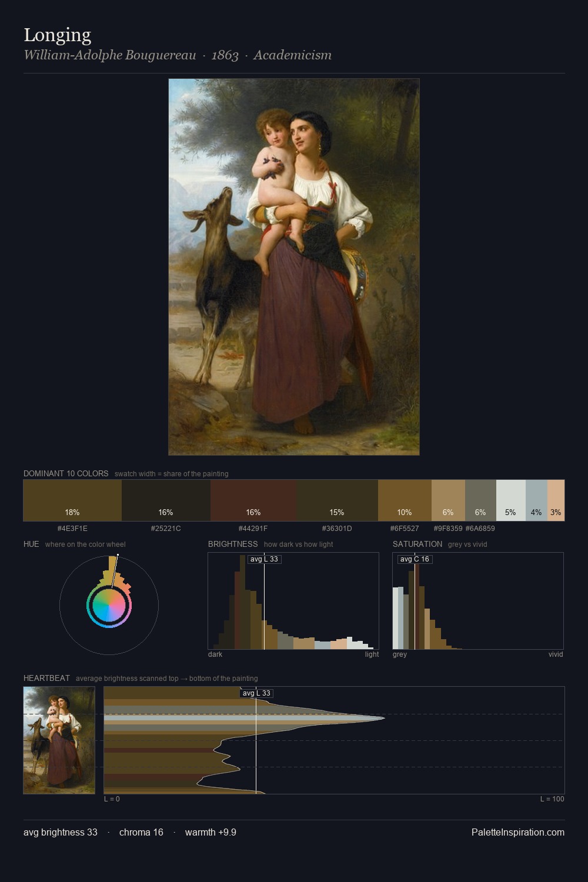Click the hex code #6A6859
This screenshot has height=882, width=588.
tap(480, 529)
